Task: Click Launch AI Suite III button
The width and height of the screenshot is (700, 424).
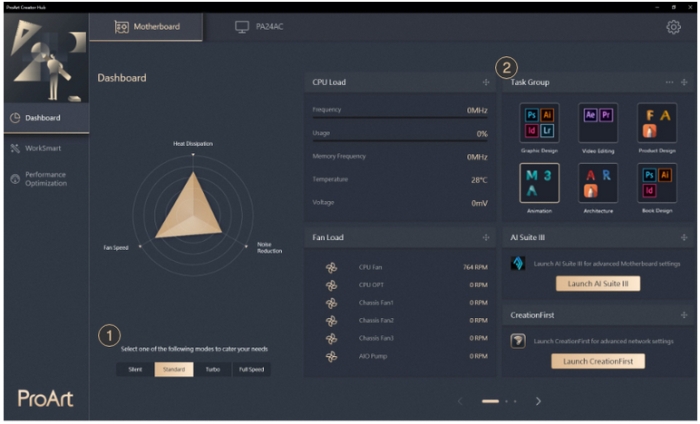Action: pos(598,283)
